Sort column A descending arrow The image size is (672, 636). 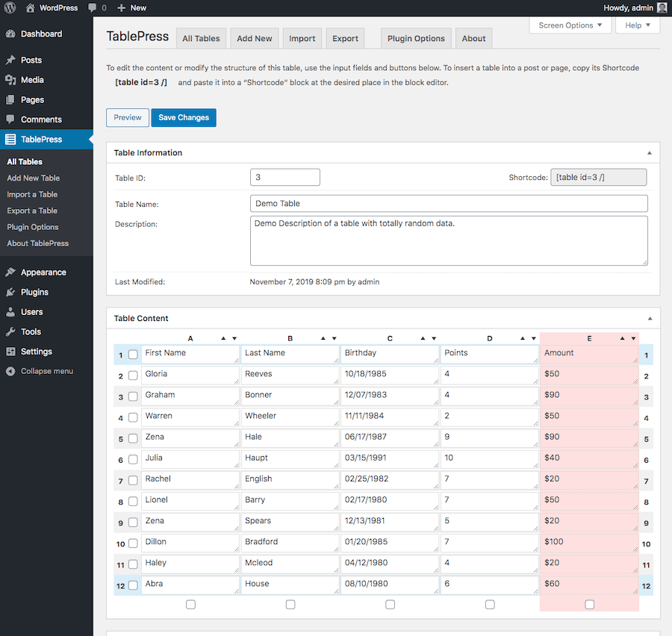tap(234, 339)
